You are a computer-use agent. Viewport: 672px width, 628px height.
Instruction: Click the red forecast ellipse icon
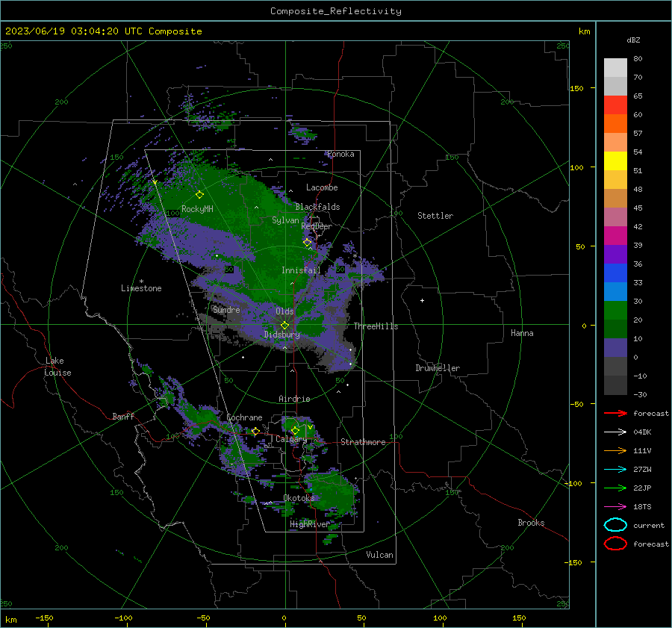(x=615, y=544)
